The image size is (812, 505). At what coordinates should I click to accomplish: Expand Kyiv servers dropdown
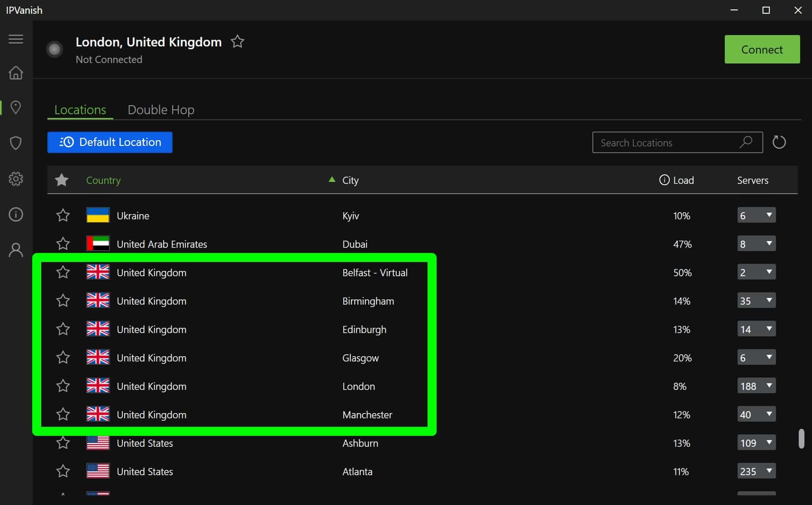tap(757, 216)
